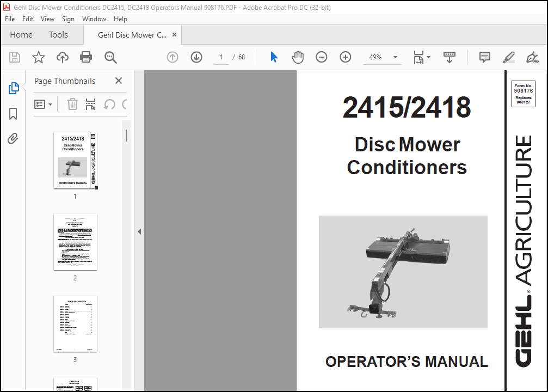The width and height of the screenshot is (548, 392).
Task: Select page 1 thumbnail
Action: (76, 161)
